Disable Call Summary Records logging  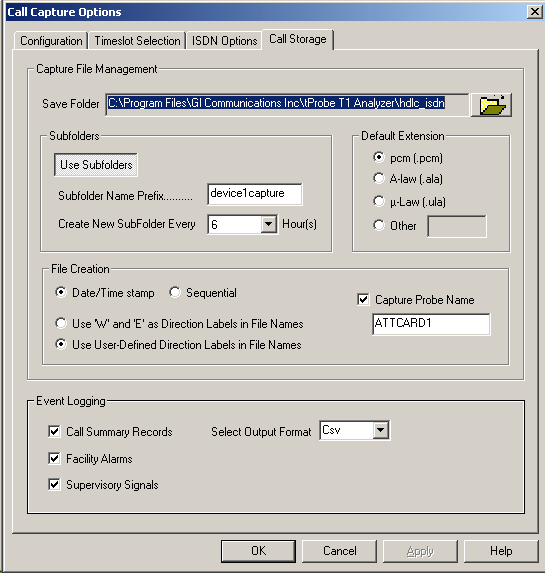point(54,431)
